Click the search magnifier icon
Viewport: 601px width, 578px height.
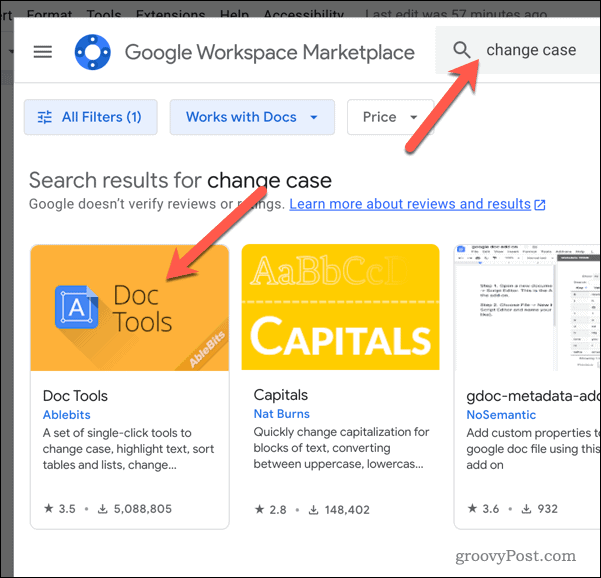point(461,50)
